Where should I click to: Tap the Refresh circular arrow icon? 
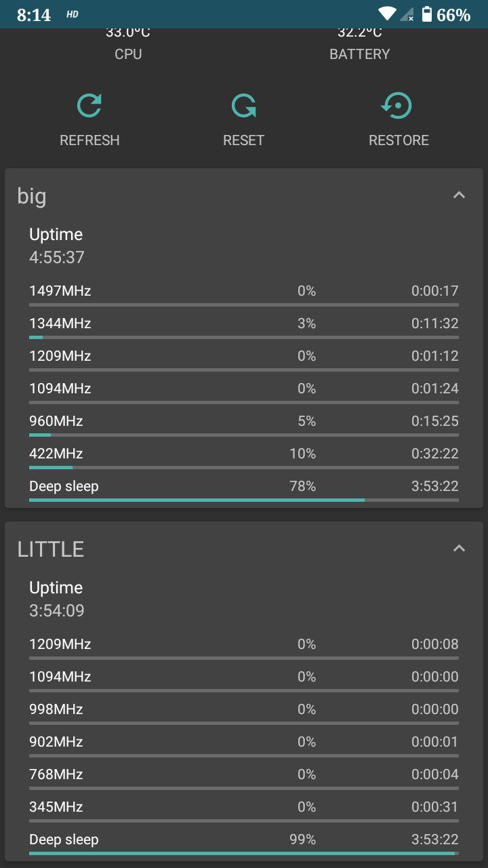pyautogui.click(x=89, y=106)
